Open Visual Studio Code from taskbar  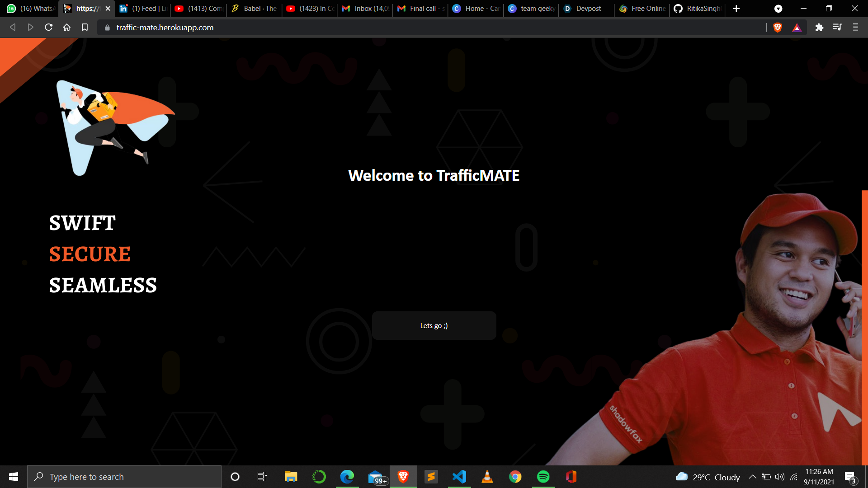(459, 477)
